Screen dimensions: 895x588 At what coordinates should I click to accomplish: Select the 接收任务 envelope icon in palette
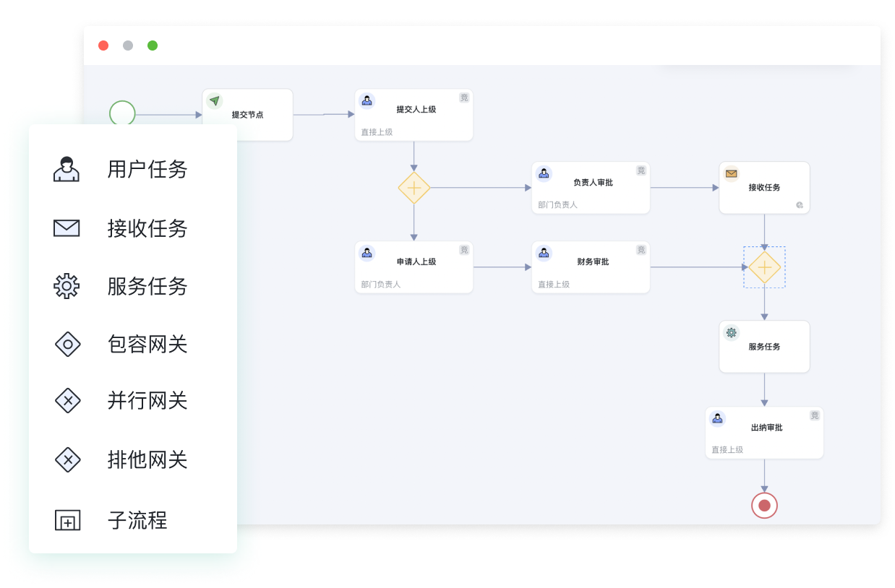pos(67,228)
